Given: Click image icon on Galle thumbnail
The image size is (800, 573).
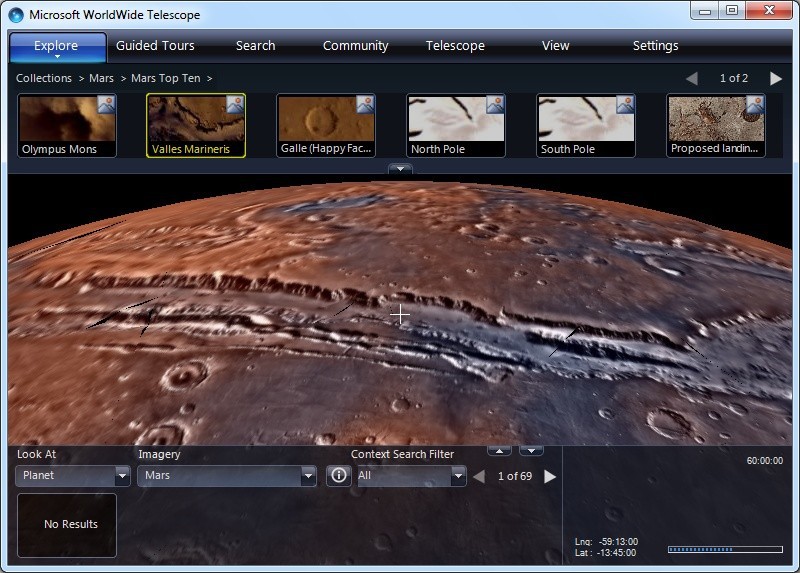Looking at the screenshot, I should coord(365,105).
